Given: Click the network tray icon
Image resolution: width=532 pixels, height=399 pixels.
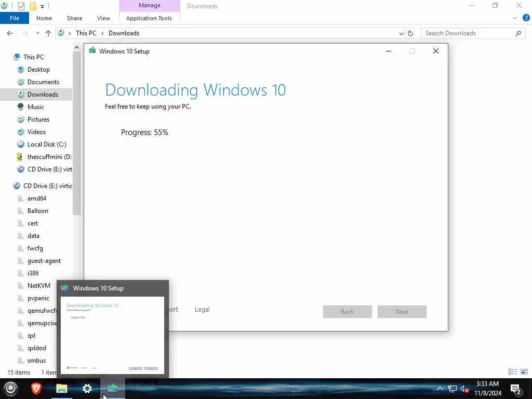Looking at the screenshot, I should coord(453,389).
